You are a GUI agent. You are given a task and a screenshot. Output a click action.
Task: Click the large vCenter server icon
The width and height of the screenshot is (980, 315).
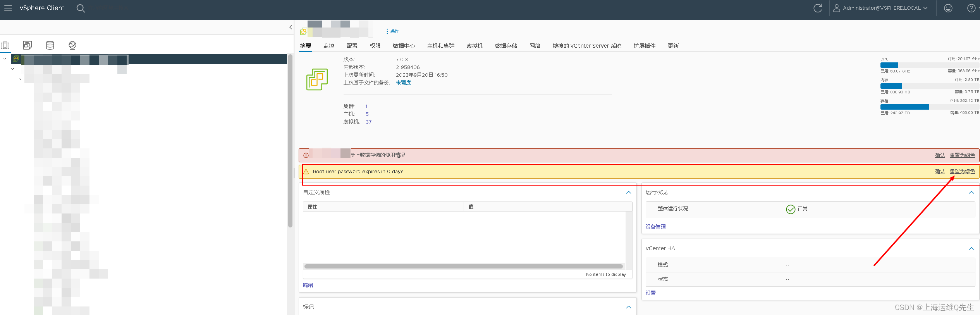click(317, 79)
